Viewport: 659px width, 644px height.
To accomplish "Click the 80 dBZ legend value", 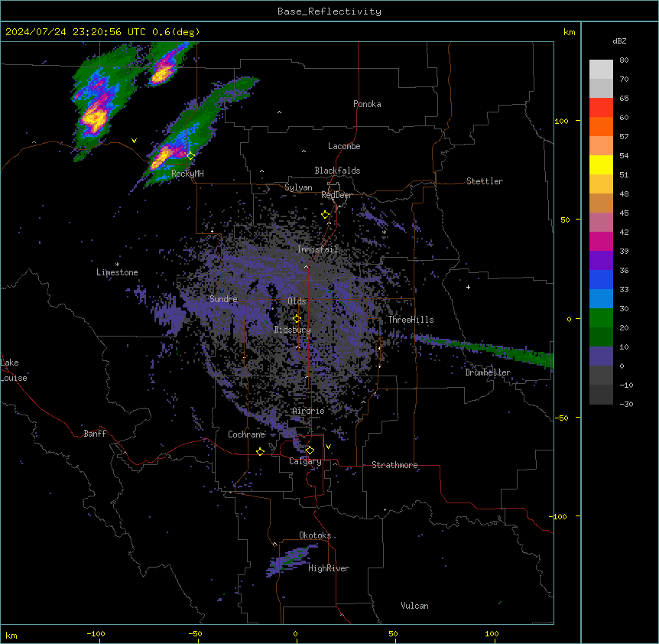I will click(x=624, y=60).
